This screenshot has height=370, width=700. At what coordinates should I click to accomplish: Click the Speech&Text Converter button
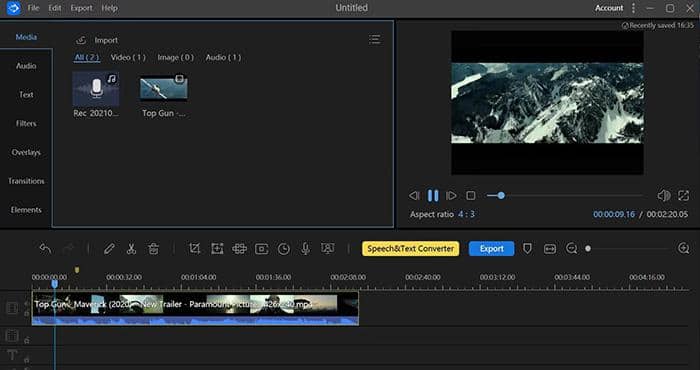click(410, 249)
